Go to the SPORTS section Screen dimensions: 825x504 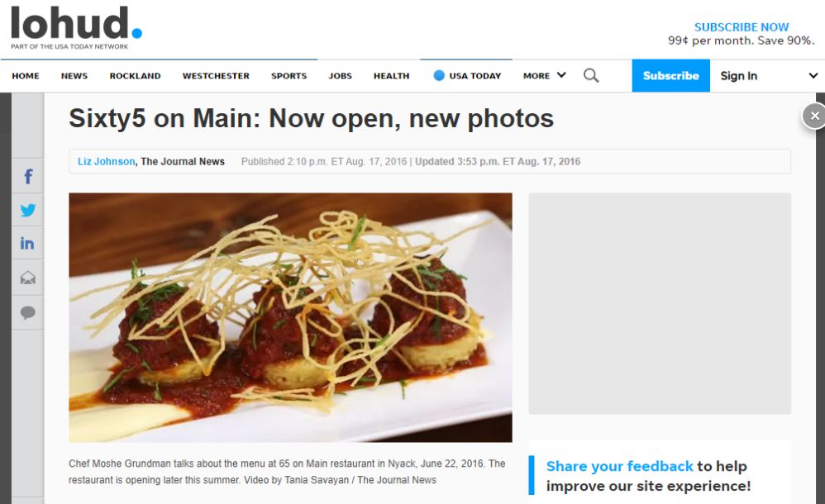point(289,76)
